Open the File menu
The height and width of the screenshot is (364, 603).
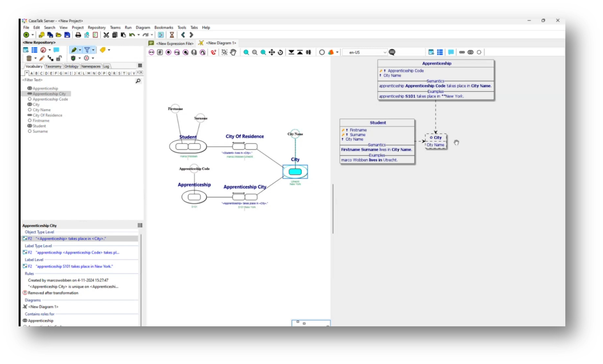(26, 27)
